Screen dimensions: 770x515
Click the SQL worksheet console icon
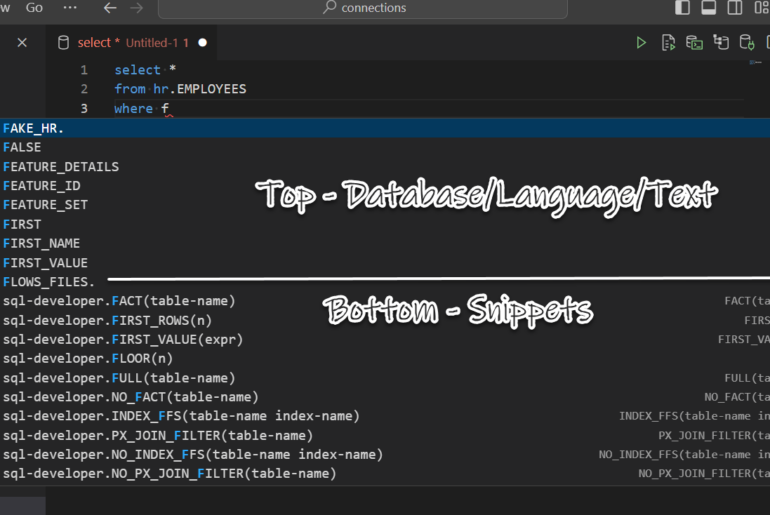coord(694,43)
